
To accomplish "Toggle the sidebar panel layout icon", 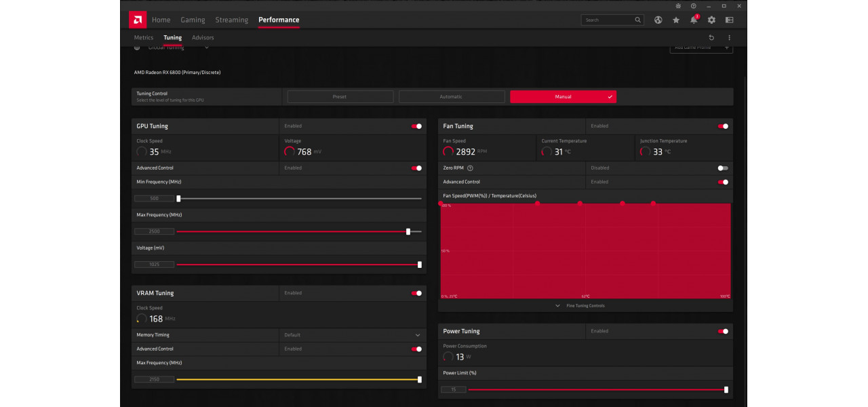I will (729, 20).
